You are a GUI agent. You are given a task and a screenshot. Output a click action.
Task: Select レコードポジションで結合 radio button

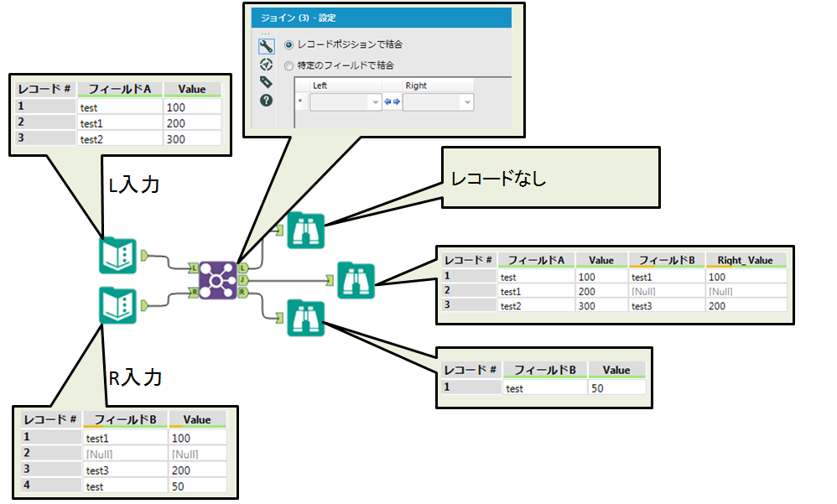(x=290, y=44)
